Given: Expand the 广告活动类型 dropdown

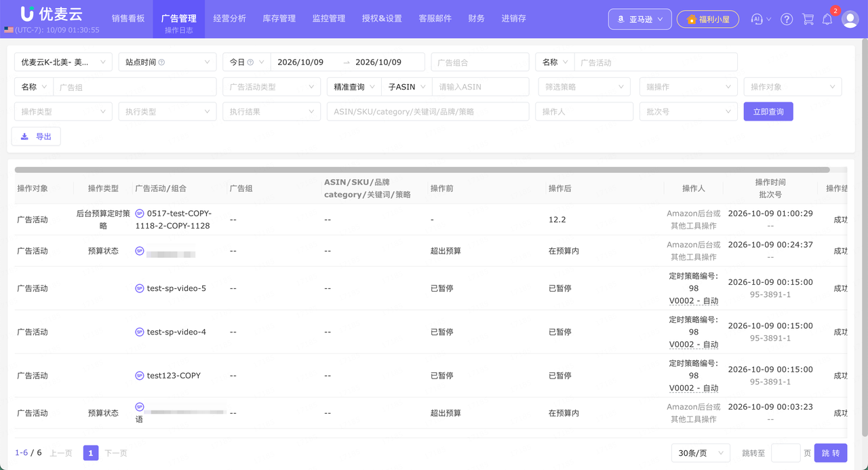Looking at the screenshot, I should click(272, 87).
